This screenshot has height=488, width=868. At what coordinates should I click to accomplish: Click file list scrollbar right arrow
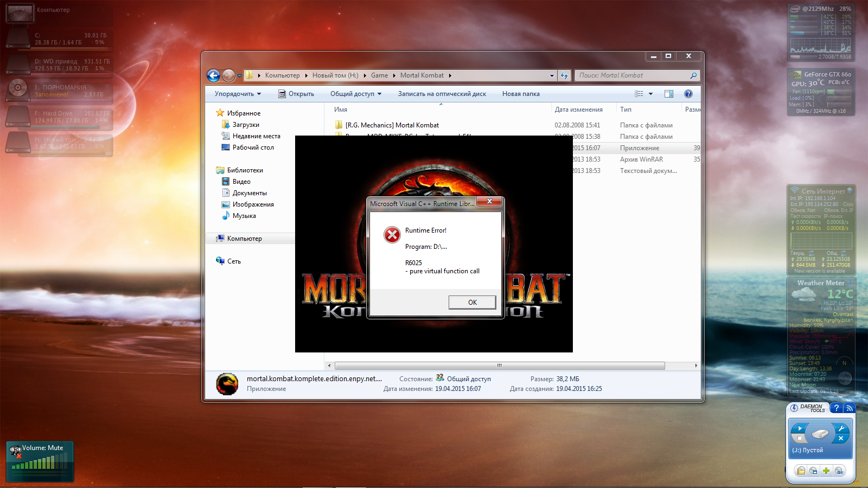click(696, 366)
